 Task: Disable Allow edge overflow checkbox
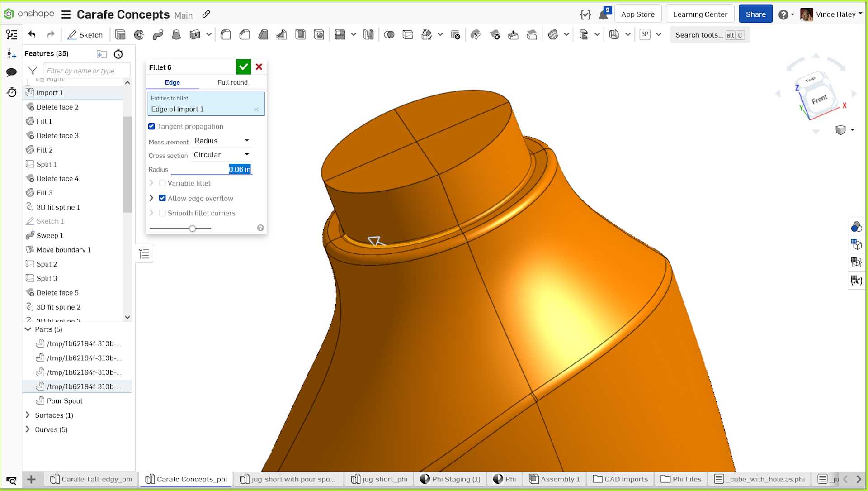(163, 198)
